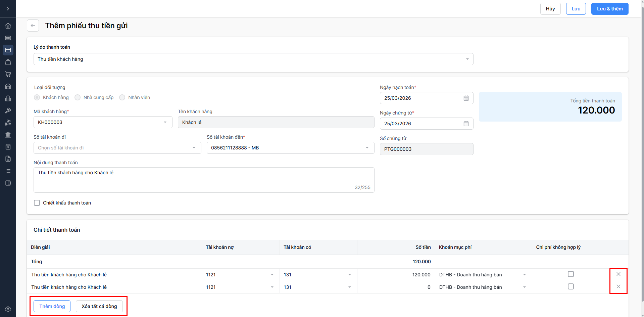This screenshot has width=644, height=317.
Task: Open the Số tài khoản đi dropdown
Action: tap(117, 148)
